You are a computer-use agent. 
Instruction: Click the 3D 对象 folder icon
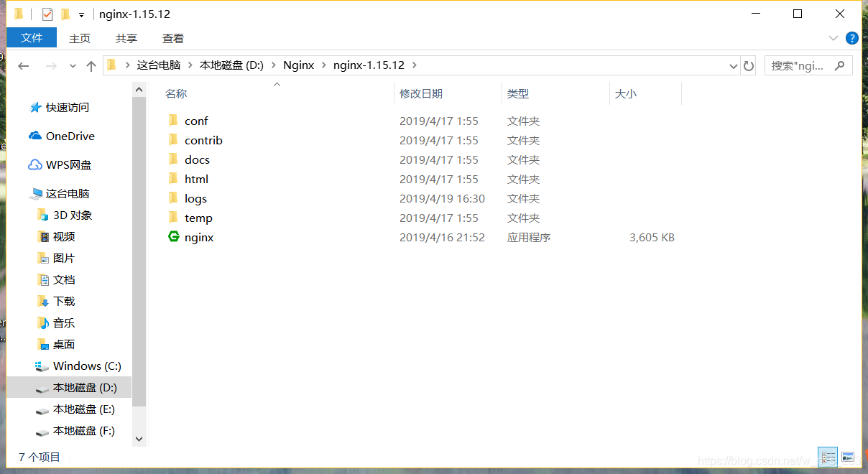click(42, 215)
